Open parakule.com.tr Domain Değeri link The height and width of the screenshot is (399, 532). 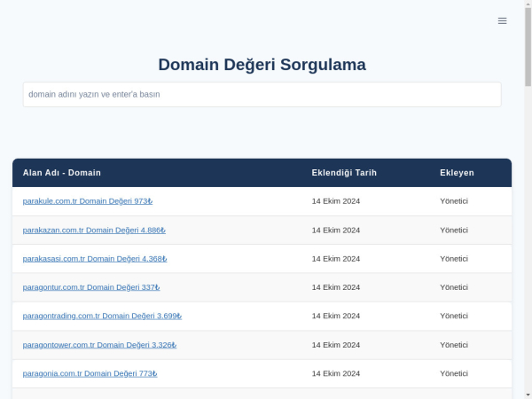[x=88, y=201]
